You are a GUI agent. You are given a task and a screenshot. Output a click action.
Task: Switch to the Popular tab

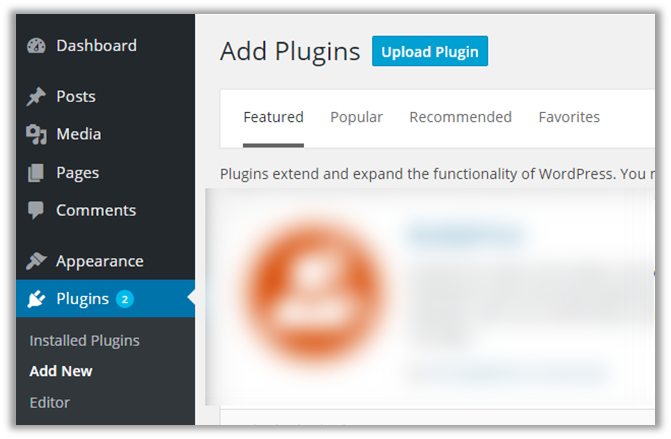point(356,117)
